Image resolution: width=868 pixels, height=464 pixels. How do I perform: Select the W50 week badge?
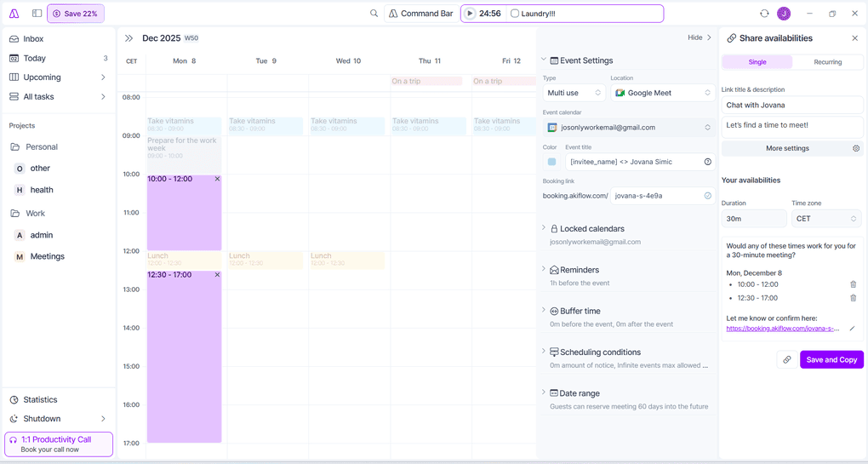[x=191, y=38]
